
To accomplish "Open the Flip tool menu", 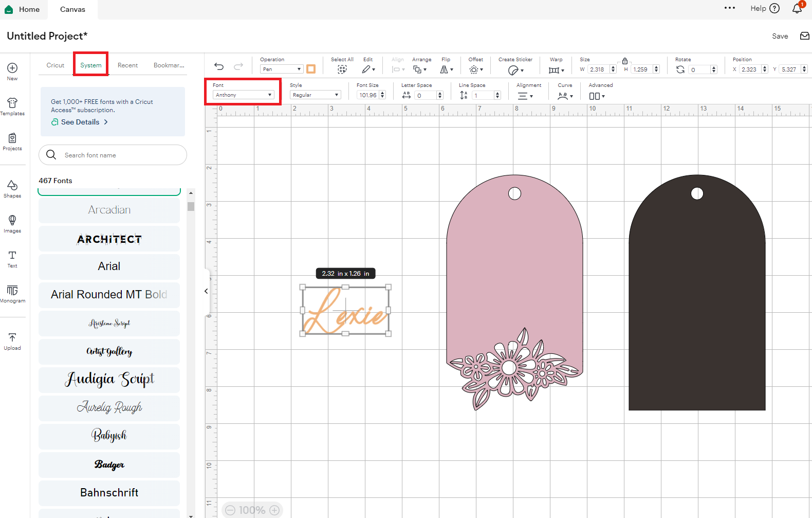I will click(446, 69).
